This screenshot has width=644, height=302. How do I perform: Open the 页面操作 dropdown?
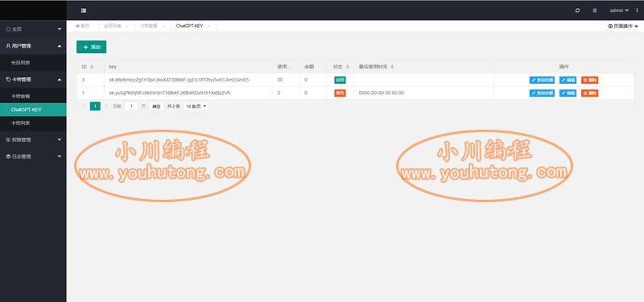pyautogui.click(x=623, y=26)
